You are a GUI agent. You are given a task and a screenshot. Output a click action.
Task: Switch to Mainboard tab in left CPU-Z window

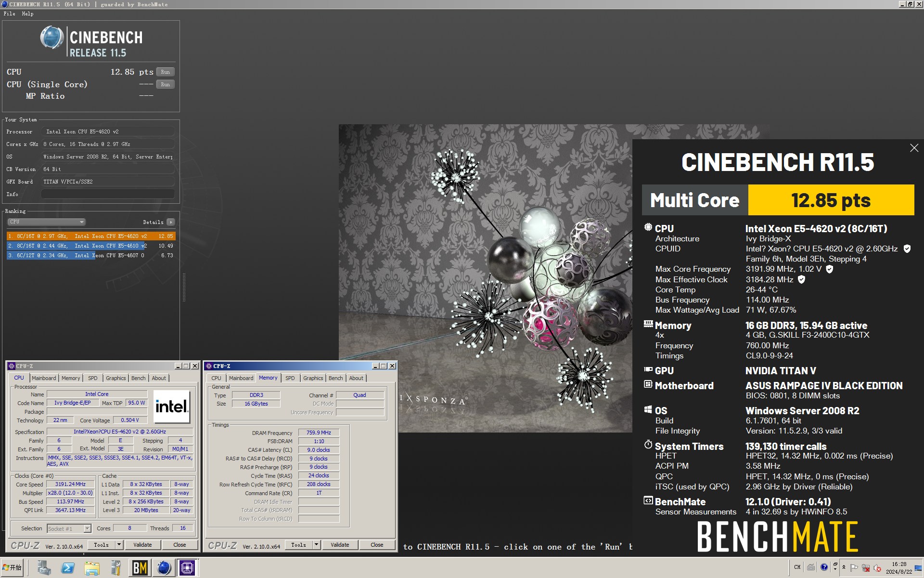[44, 378]
